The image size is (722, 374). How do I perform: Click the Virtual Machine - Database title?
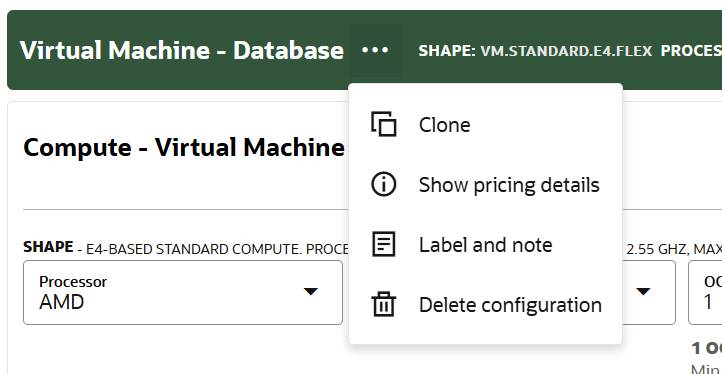pos(181,50)
